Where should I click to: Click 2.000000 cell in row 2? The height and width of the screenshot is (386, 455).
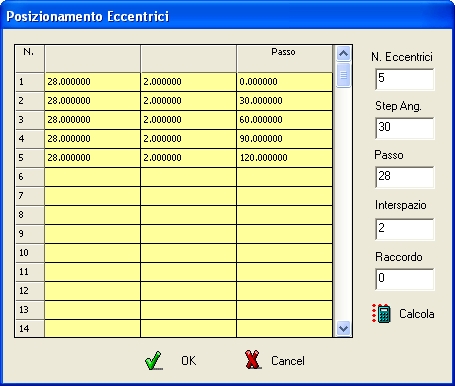point(188,101)
